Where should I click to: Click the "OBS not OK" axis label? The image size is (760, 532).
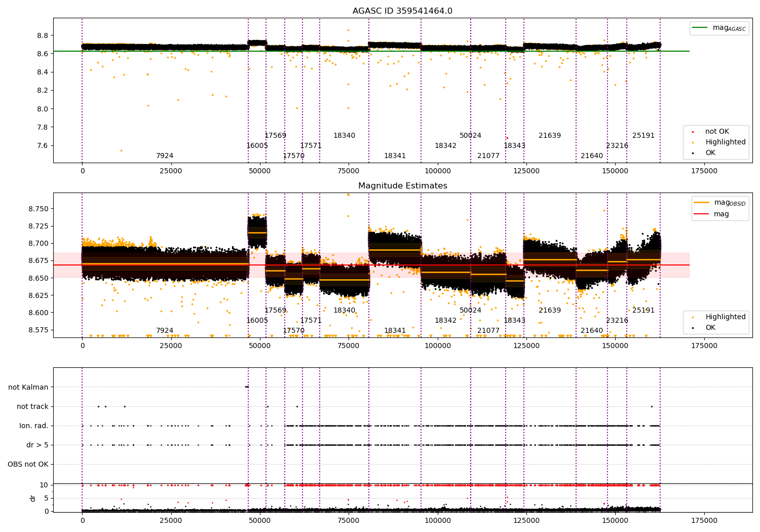[28, 464]
